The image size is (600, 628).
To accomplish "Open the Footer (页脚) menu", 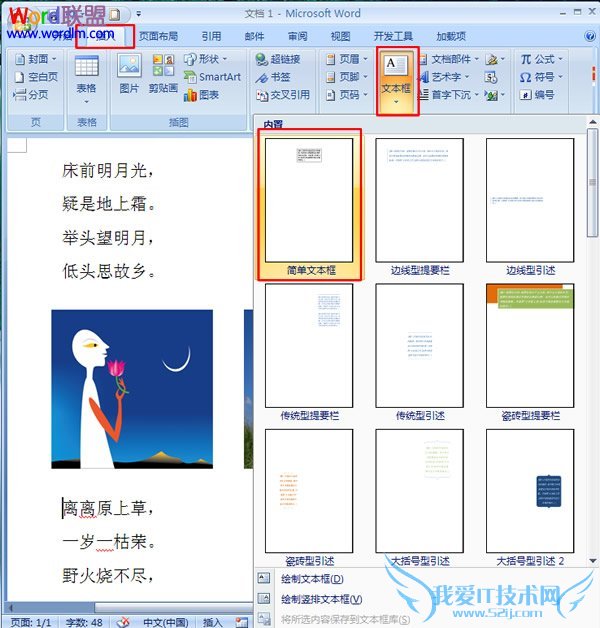I will [346, 77].
